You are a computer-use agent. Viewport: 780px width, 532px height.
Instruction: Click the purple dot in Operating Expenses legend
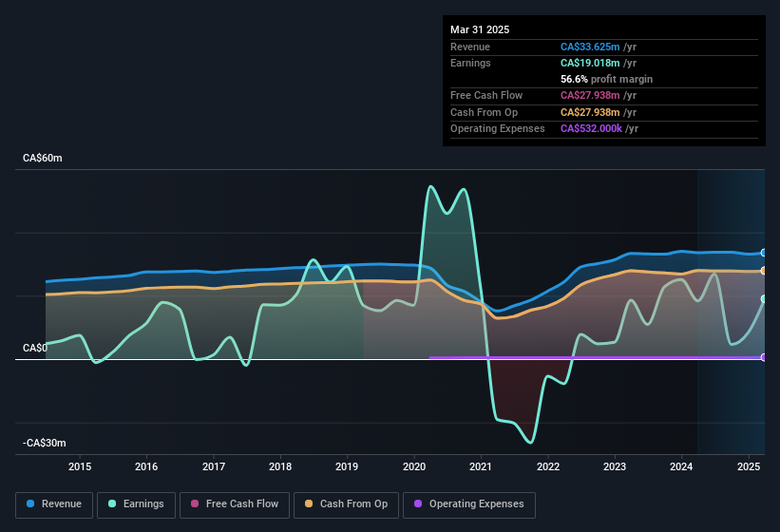pos(418,503)
